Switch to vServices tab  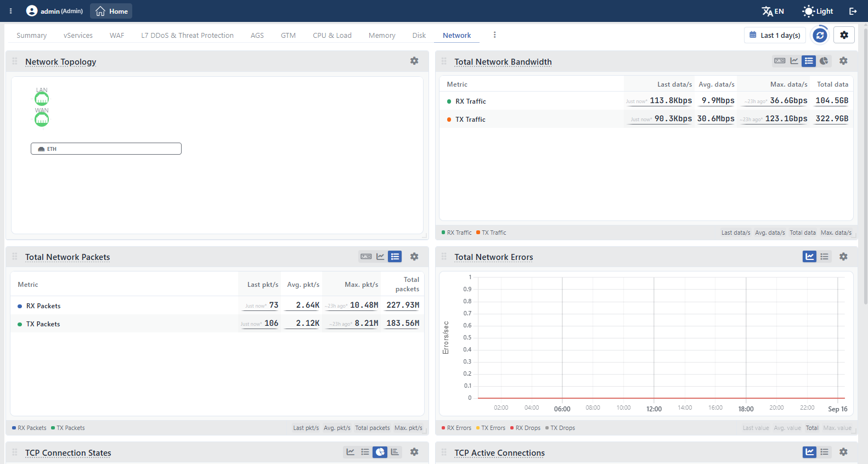point(78,35)
